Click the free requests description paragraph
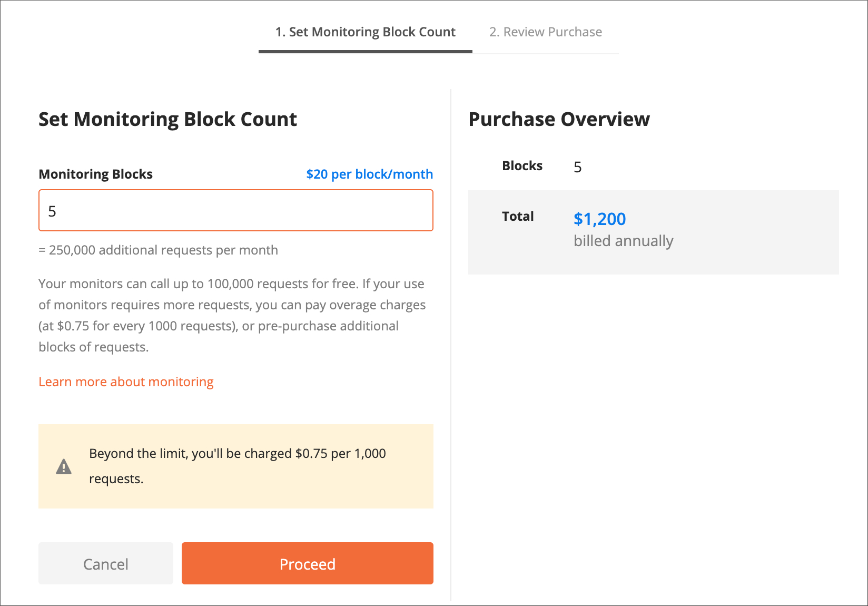868x606 pixels. 232,315
